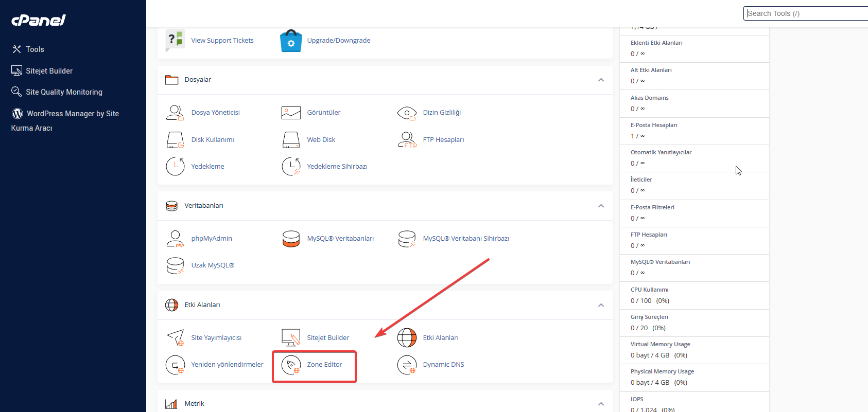
Task: Open the Upgrade/Downgrade link
Action: (339, 40)
